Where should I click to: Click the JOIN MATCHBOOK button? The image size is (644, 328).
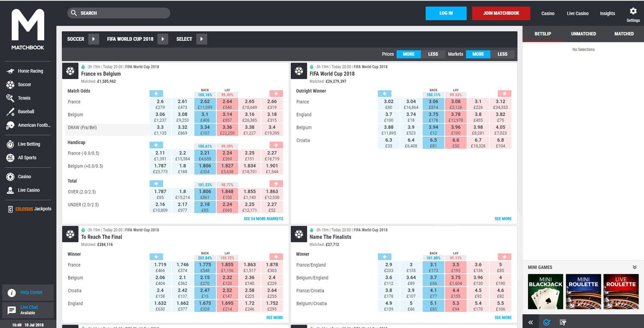click(501, 13)
